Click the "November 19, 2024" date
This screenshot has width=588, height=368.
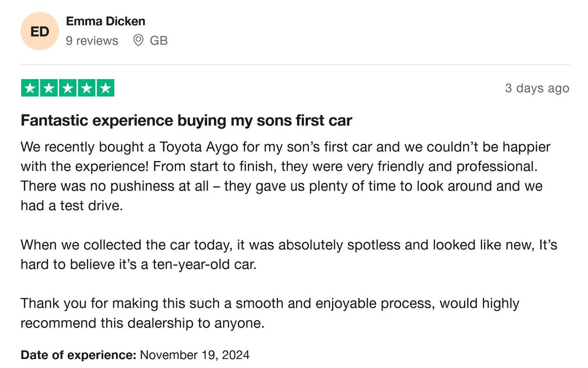point(194,355)
